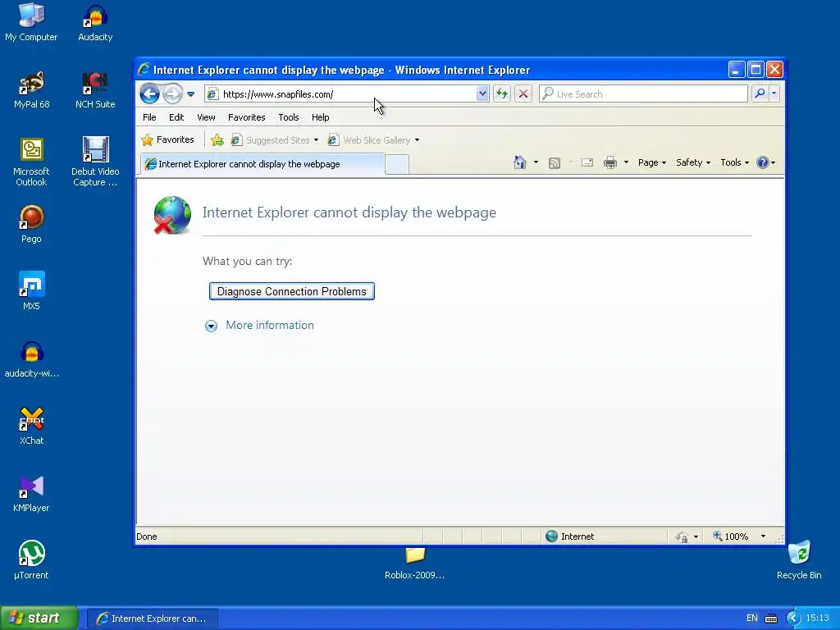This screenshot has height=630, width=840.
Task: Open a new blank tab
Action: pyautogui.click(x=397, y=164)
